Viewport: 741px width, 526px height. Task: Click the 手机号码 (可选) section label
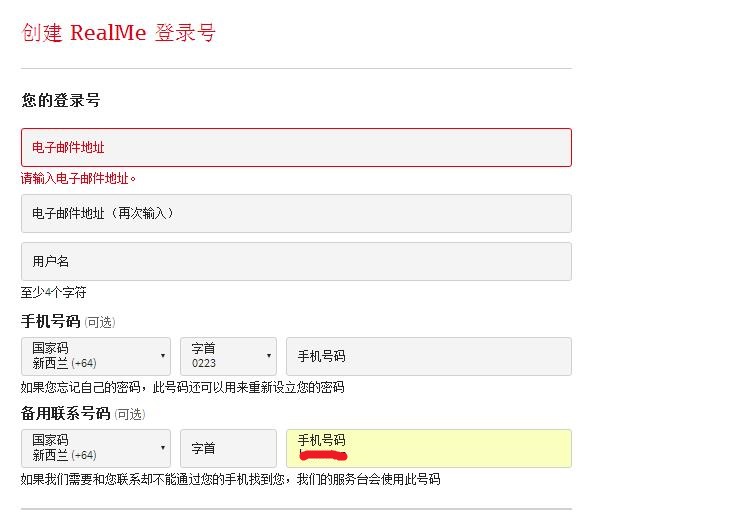tap(68, 322)
